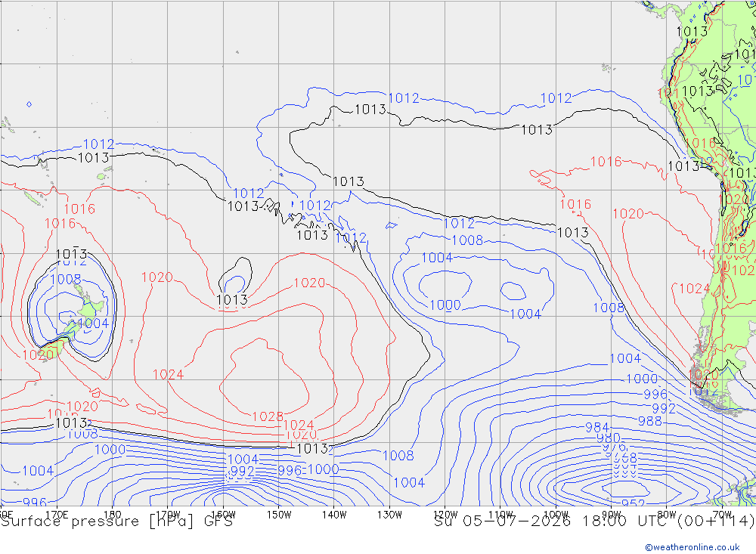Select the 70W longitude axis label
This screenshot has height=554, width=756.
click(x=722, y=515)
